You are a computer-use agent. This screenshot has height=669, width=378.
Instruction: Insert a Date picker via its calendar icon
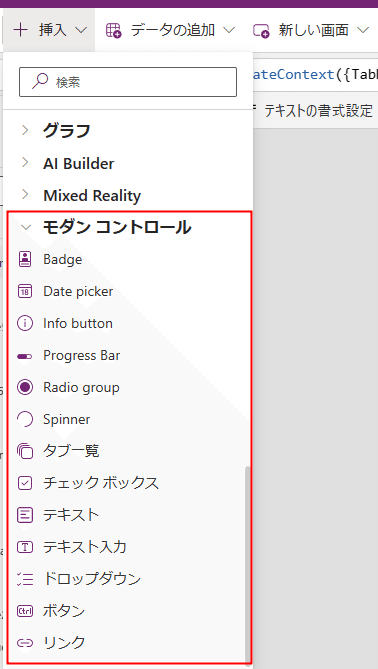point(25,291)
